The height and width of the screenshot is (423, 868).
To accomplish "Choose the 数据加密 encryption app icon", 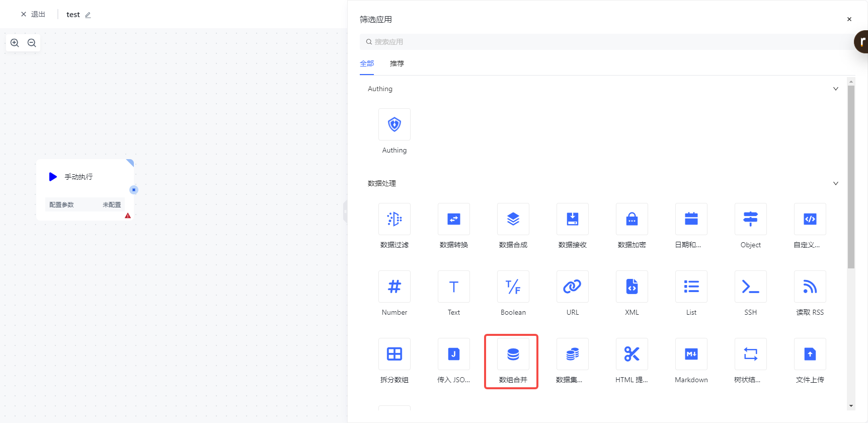I will point(632,219).
